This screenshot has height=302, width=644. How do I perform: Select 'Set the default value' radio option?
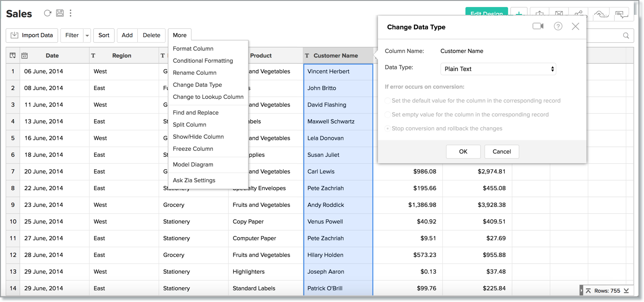click(388, 101)
